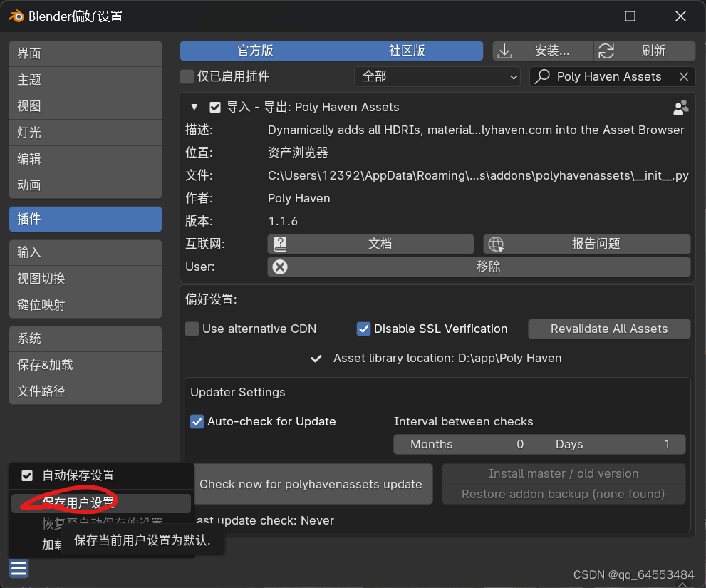Open the 视图切换 preferences section
The width and height of the screenshot is (706, 588).
(85, 279)
